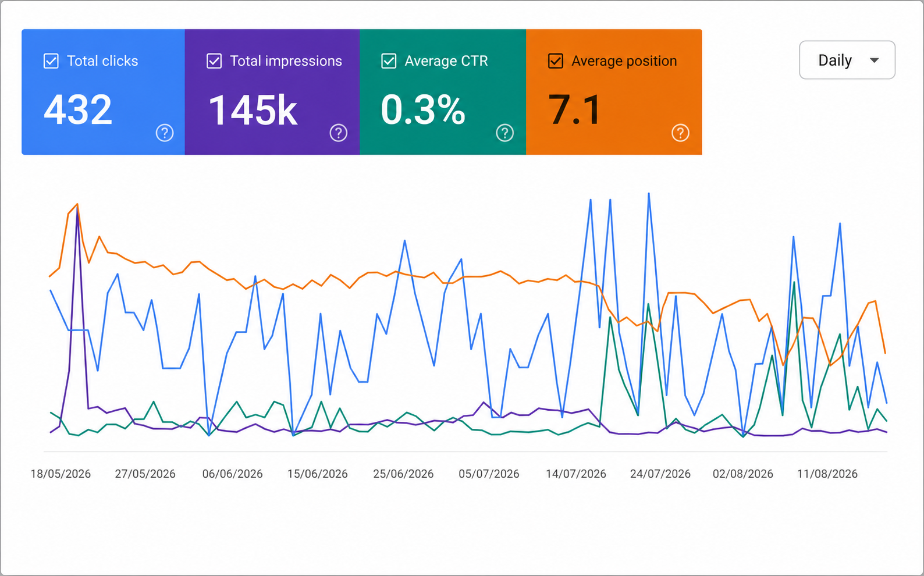
Task: Click the 7.1 average position value
Action: 574,110
